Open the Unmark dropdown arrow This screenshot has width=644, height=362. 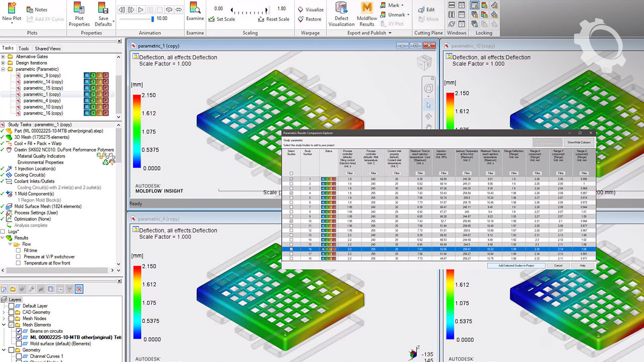pos(408,15)
